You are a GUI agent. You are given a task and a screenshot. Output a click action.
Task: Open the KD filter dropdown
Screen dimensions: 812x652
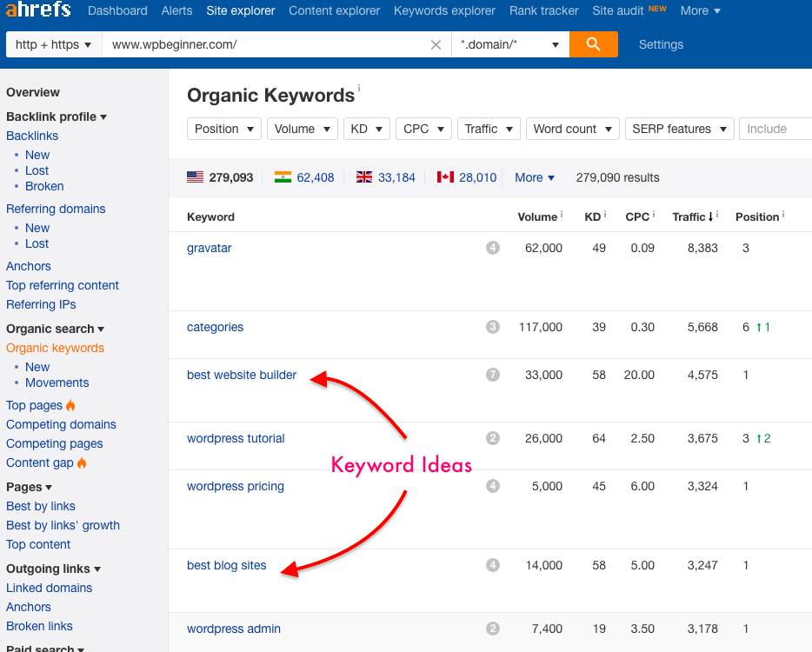pos(367,129)
